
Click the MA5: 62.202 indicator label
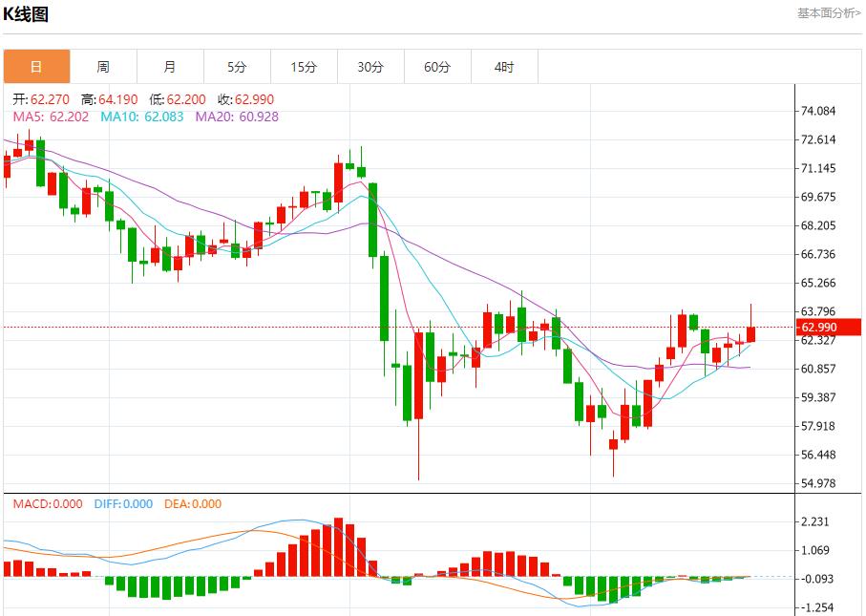(48, 117)
